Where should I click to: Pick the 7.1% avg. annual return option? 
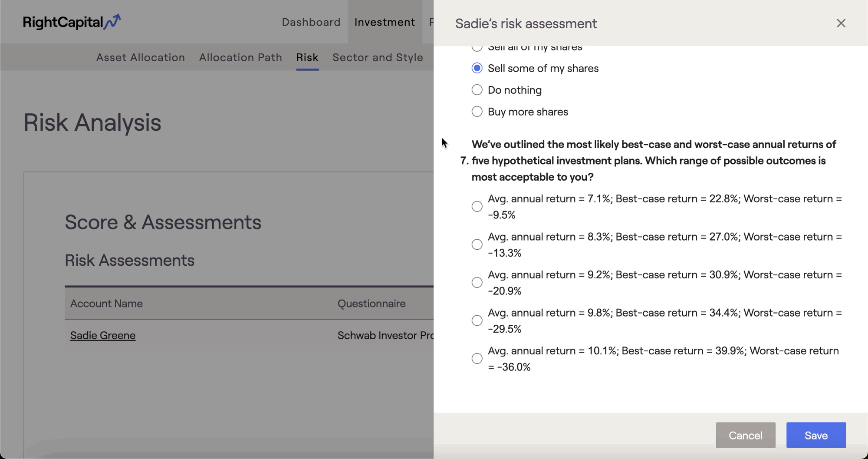(477, 206)
